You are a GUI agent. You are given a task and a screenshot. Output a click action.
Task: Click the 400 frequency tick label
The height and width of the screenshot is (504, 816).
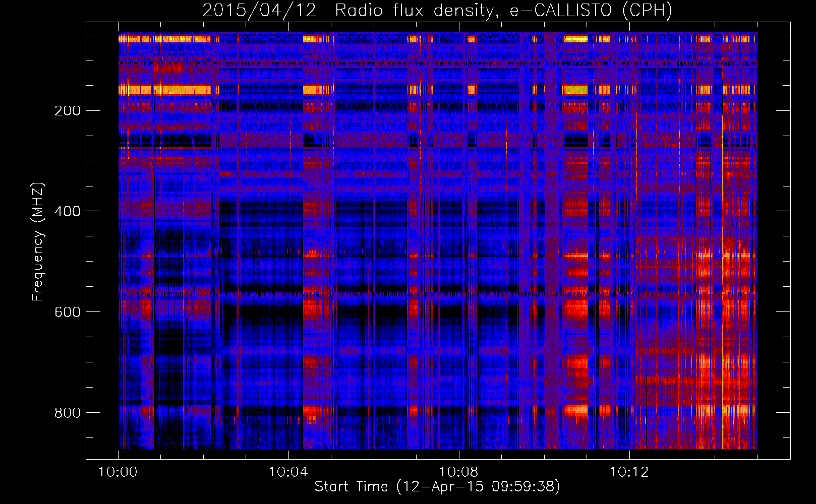[68, 211]
